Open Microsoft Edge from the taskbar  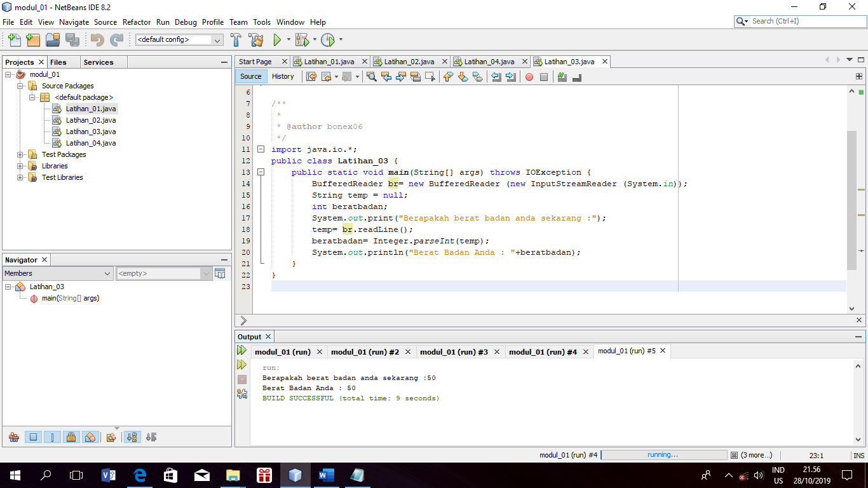[x=140, y=475]
